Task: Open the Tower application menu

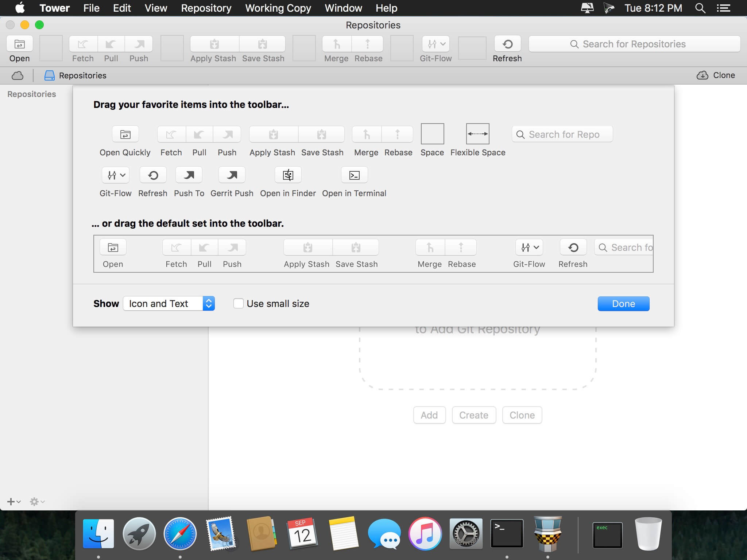Action: (54, 8)
